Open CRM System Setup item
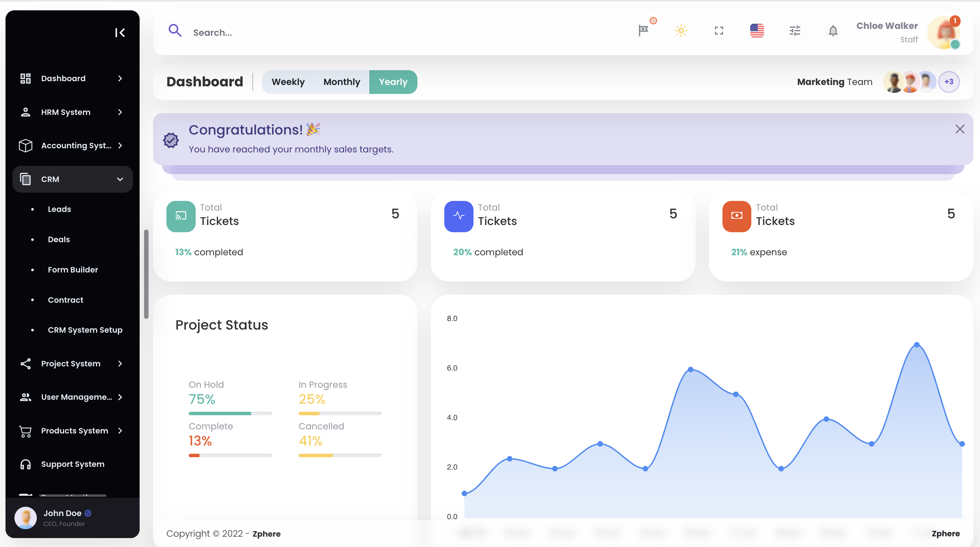Viewport: 980px width, 547px height. click(85, 330)
